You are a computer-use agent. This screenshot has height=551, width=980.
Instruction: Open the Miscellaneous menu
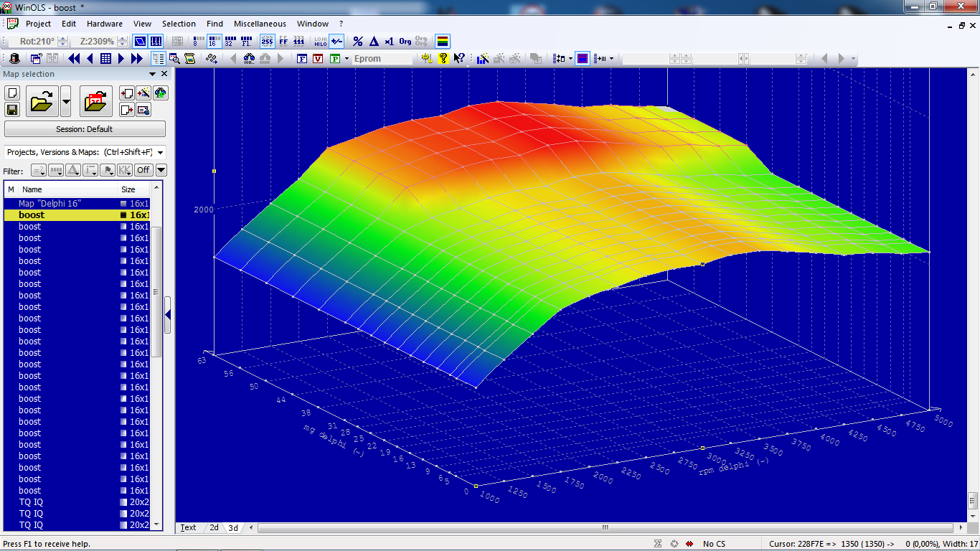260,24
